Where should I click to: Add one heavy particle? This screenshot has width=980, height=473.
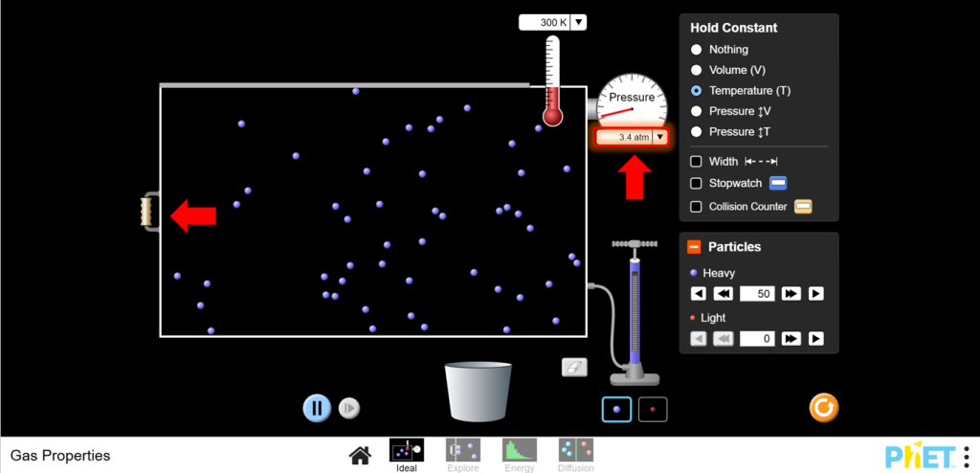point(815,293)
